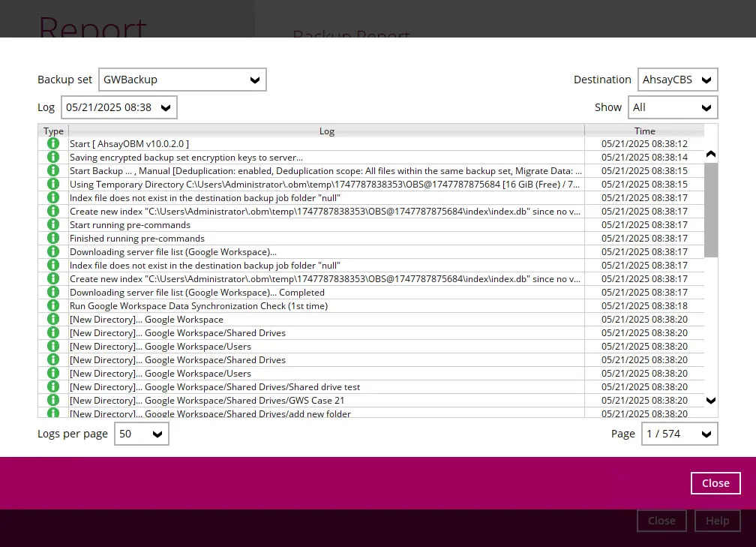Open the Page selector dropdown showing 1/574
The width and height of the screenshot is (756, 547).
point(679,434)
